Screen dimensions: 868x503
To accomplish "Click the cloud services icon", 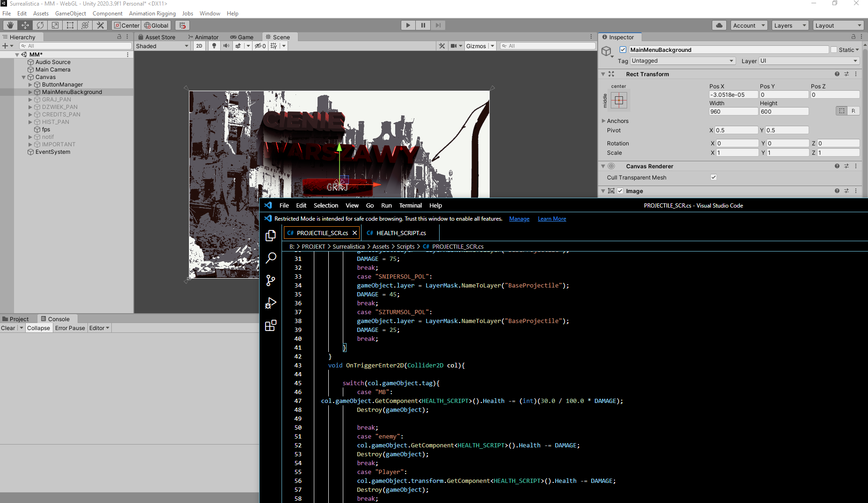I will [719, 25].
